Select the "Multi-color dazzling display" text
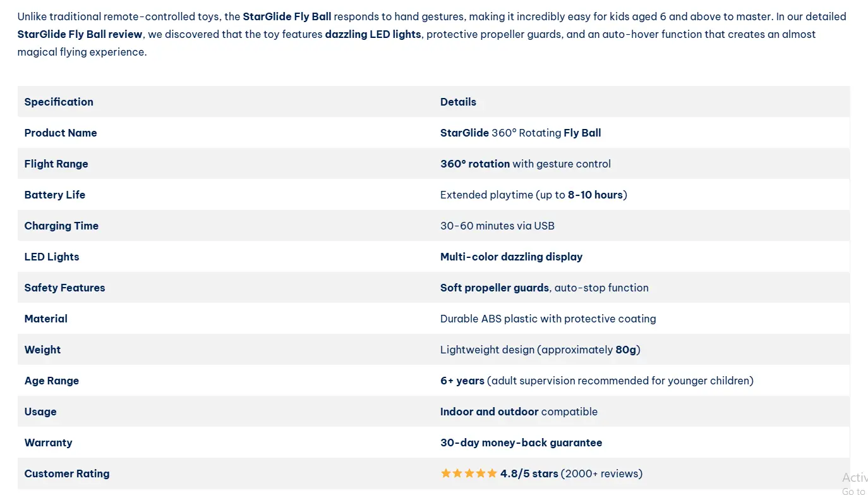The image size is (868, 495). [511, 257]
